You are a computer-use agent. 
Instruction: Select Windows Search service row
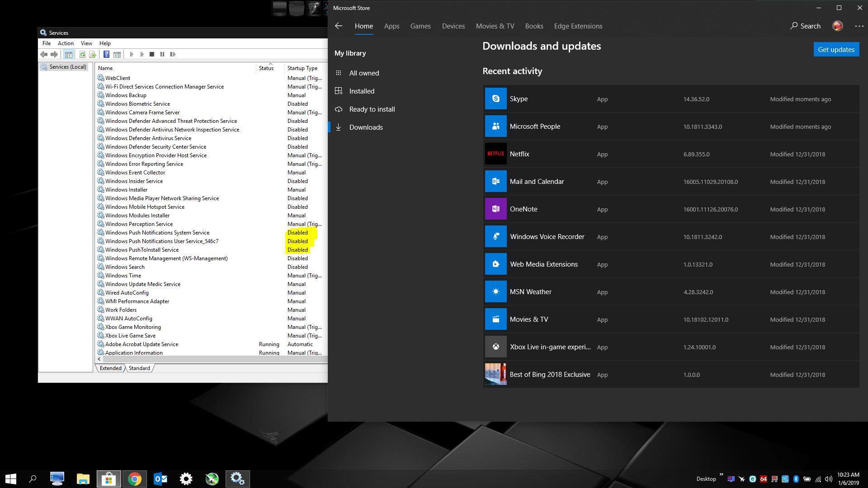tap(212, 267)
